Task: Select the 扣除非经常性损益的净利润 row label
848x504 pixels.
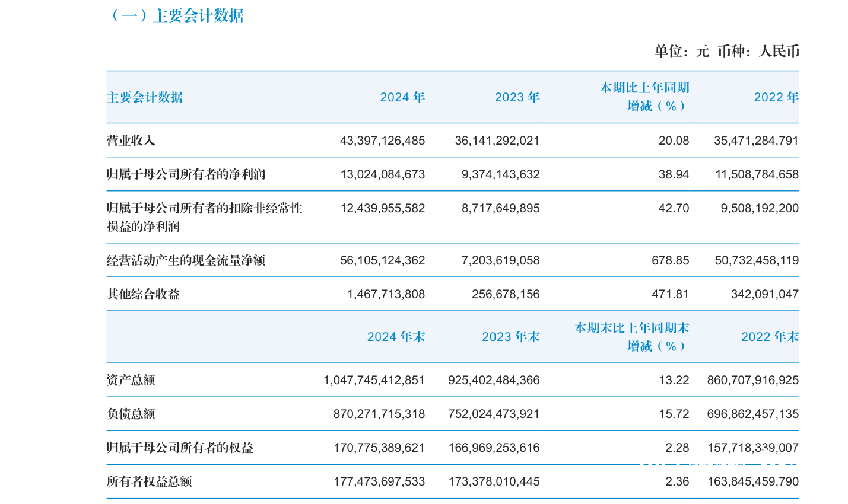Action: 205,217
